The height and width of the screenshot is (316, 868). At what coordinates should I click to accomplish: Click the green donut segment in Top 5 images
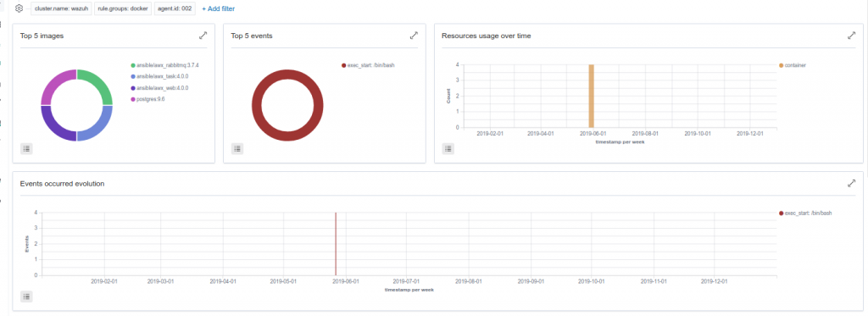click(x=100, y=82)
